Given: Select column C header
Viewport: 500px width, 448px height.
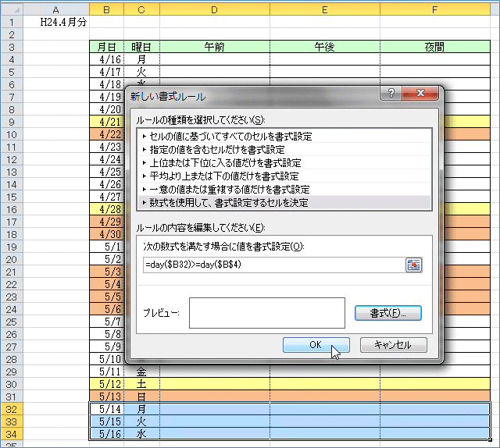Looking at the screenshot, I should (x=141, y=9).
